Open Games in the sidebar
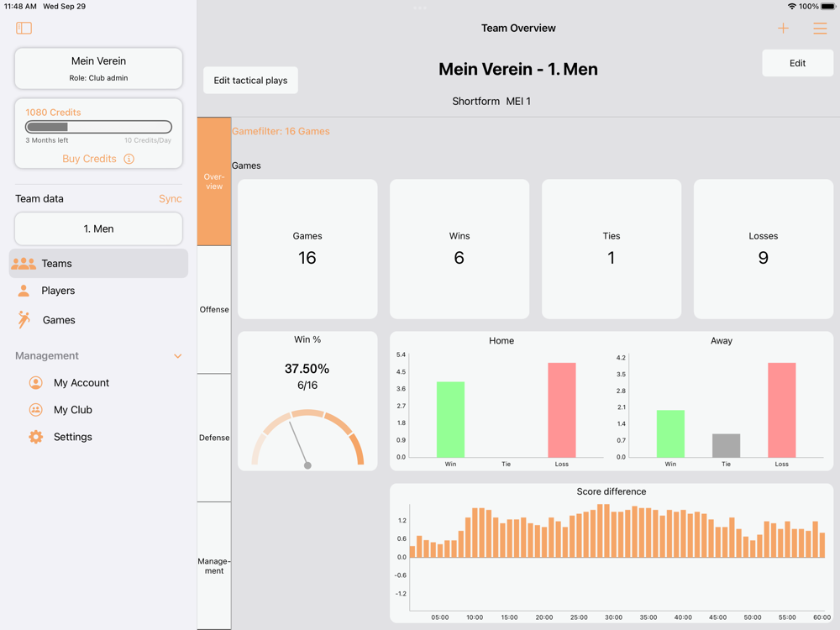The image size is (840, 630). click(x=98, y=320)
